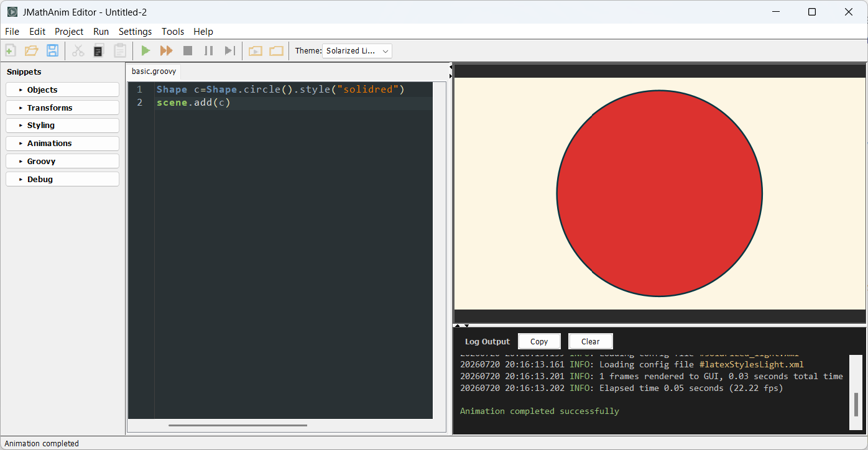Click line number 2 in editor gutter

[x=140, y=103]
